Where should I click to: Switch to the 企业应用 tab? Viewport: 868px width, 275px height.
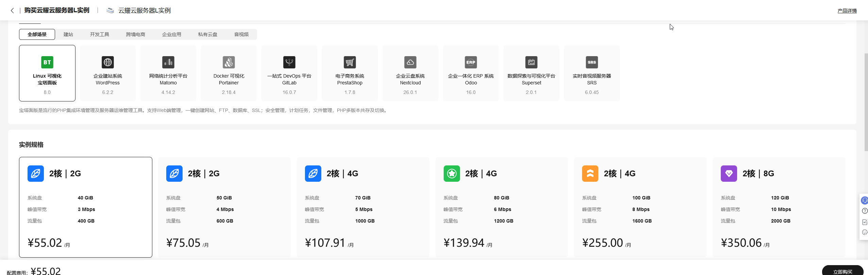(x=172, y=34)
